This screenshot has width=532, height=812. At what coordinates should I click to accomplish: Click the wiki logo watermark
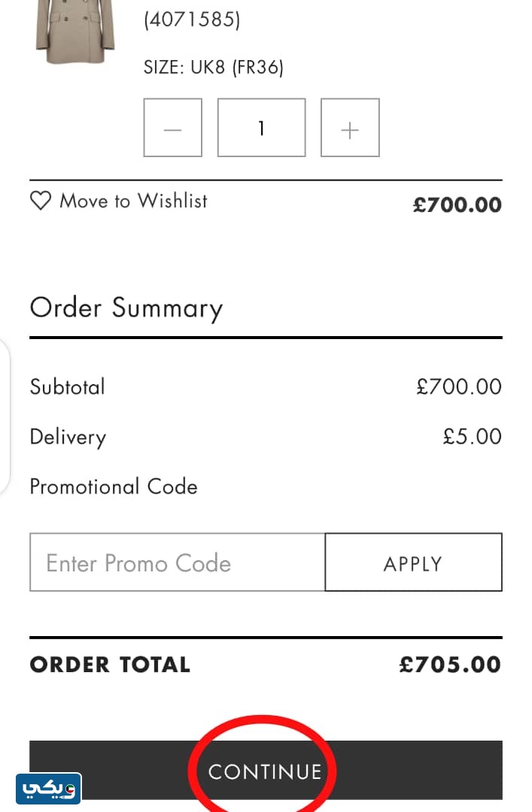pos(48,789)
